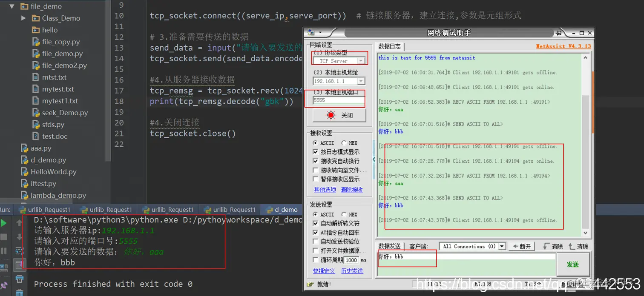The width and height of the screenshot is (644, 296).
Task: Enable 暂停接收区显示 checkbox
Action: [316, 179]
